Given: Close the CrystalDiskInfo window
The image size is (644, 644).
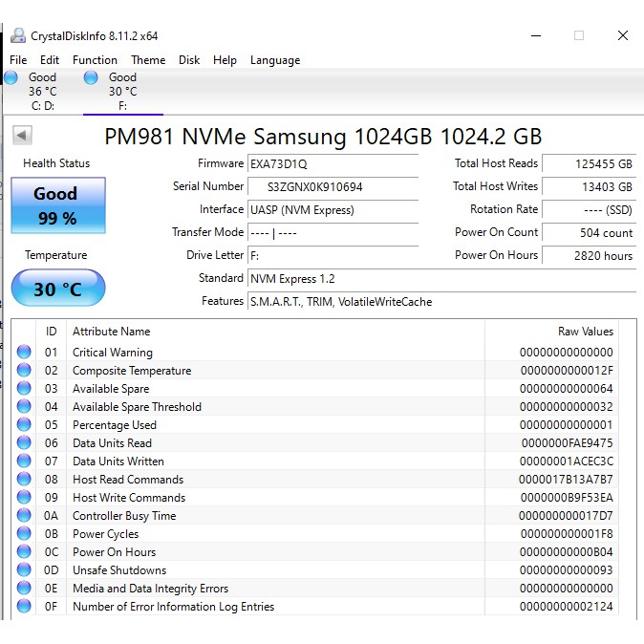Looking at the screenshot, I should pos(623,35).
